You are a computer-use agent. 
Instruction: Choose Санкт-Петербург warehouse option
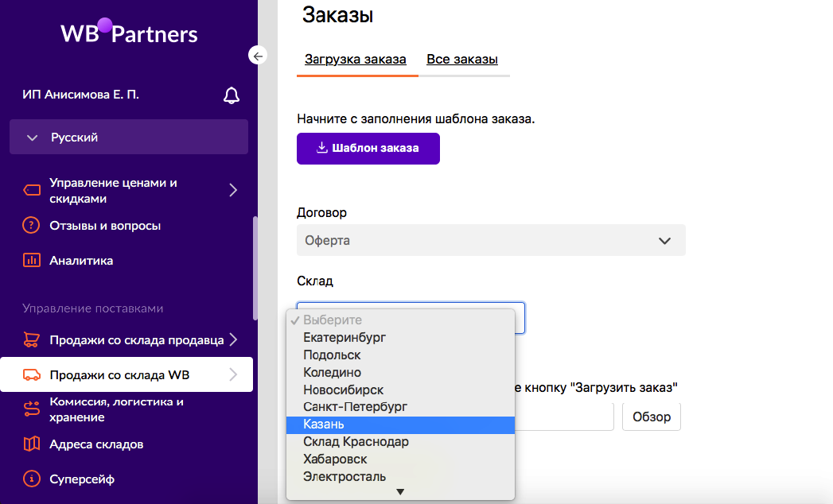coord(400,407)
